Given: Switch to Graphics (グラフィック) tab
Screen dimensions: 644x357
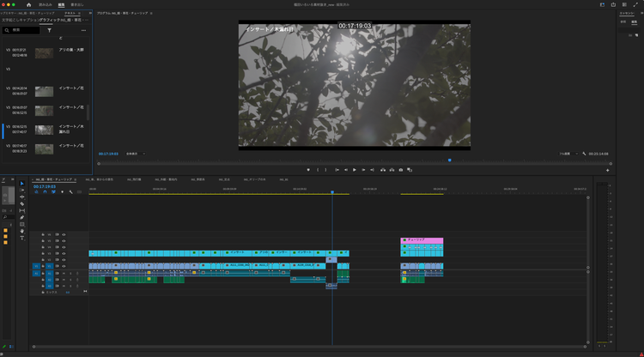Looking at the screenshot, I should pos(50,20).
